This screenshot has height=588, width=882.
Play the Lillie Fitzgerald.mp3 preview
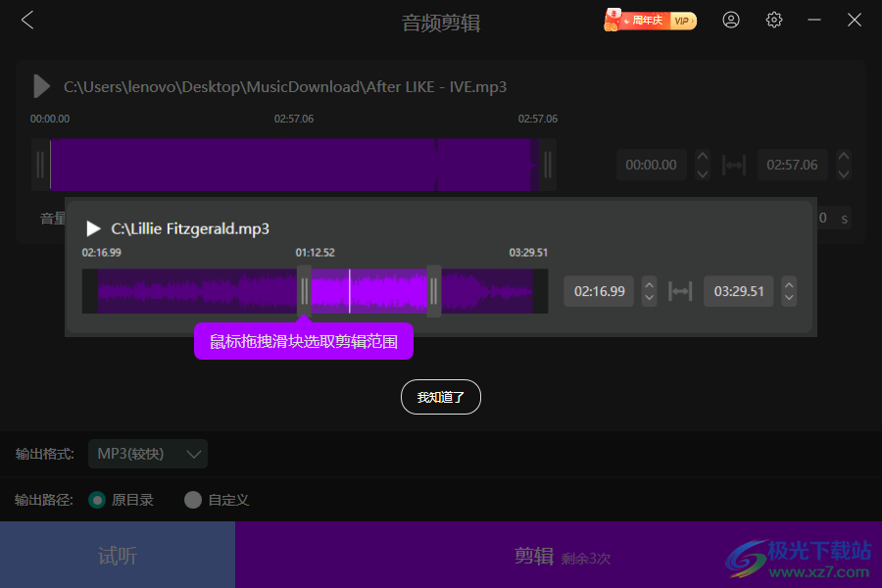pyautogui.click(x=93, y=228)
